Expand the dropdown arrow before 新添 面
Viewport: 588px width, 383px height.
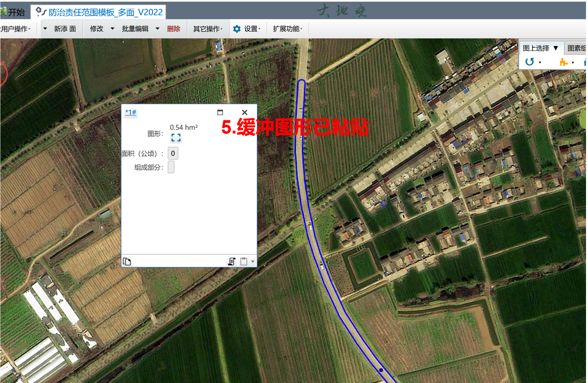point(45,29)
